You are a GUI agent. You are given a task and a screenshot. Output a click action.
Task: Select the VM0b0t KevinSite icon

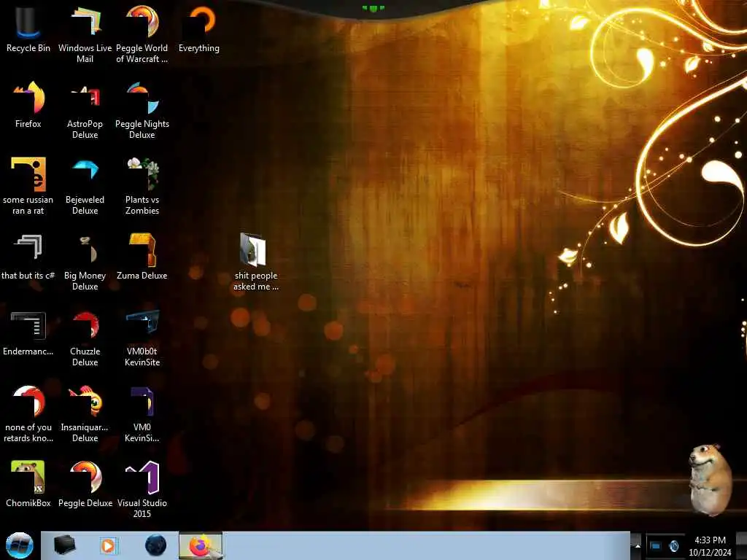coord(142,338)
